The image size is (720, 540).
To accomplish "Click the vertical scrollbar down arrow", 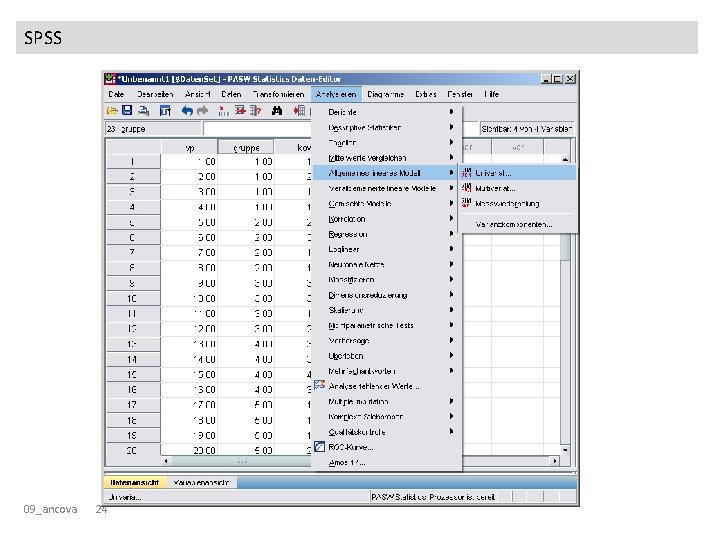I will coord(565,450).
